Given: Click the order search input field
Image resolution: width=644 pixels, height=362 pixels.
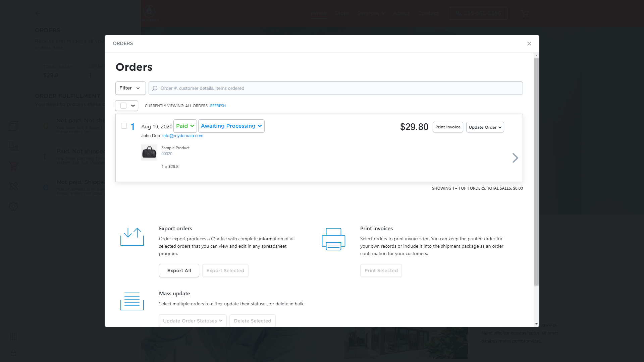Looking at the screenshot, I should (335, 88).
